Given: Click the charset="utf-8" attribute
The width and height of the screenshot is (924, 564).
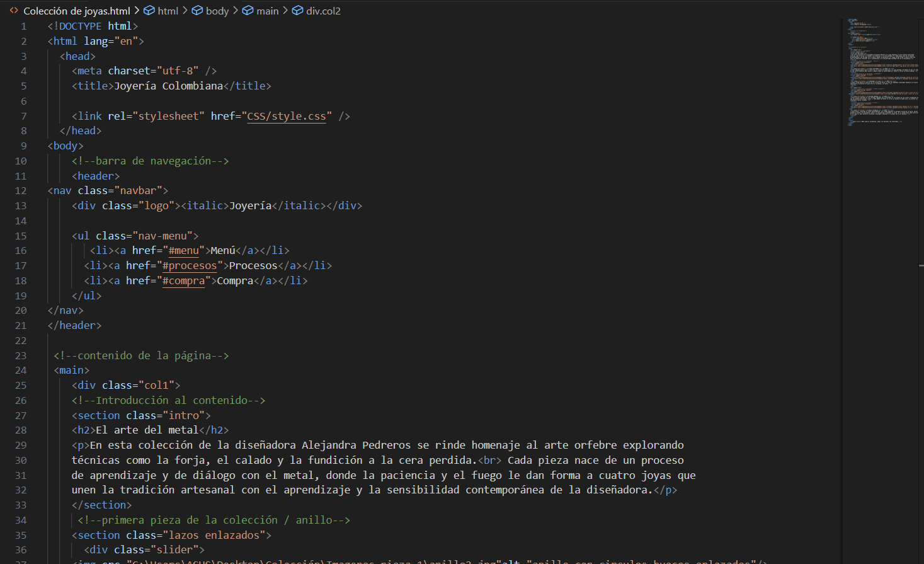Looking at the screenshot, I should 153,71.
